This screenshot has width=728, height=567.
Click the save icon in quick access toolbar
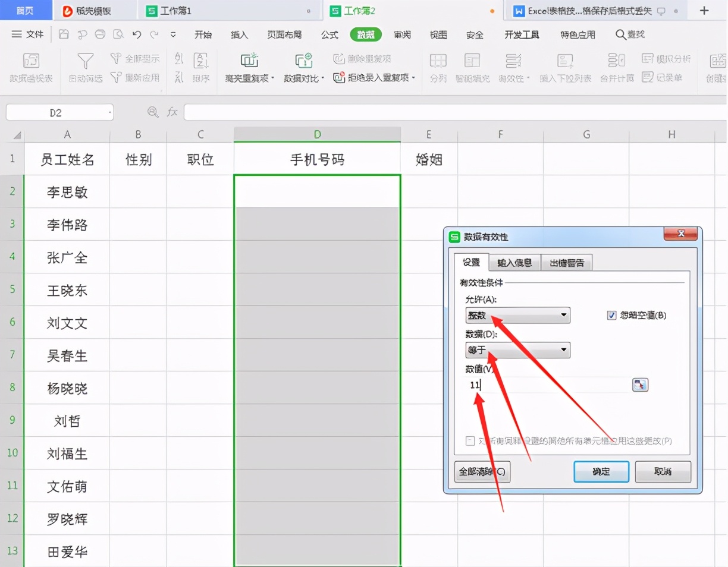(64, 34)
